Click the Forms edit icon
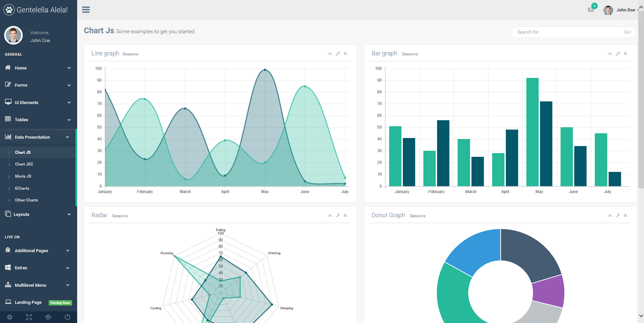The image size is (644, 323). click(x=8, y=85)
